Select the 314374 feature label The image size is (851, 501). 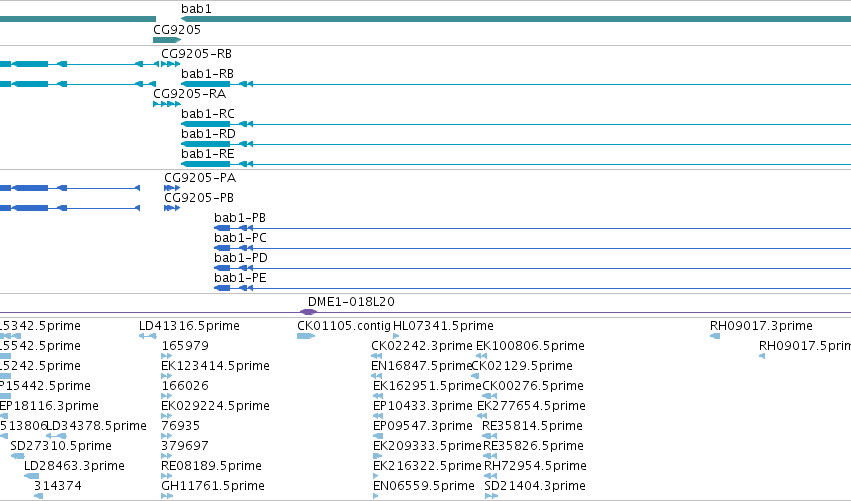coord(58,487)
